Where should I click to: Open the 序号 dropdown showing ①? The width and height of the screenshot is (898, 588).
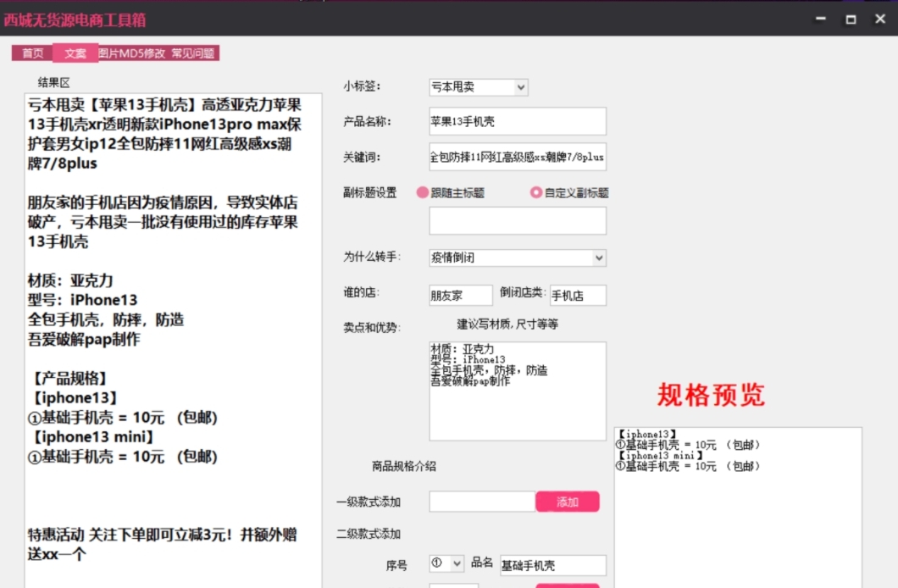[x=457, y=563]
